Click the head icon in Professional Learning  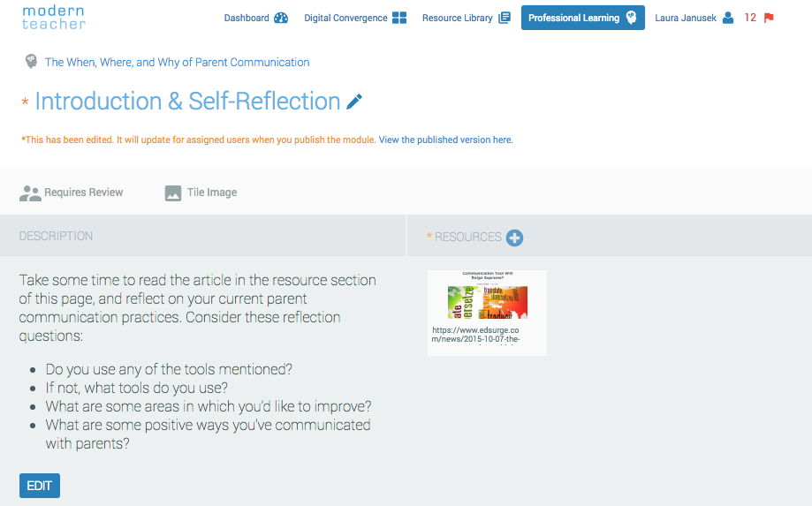click(631, 18)
